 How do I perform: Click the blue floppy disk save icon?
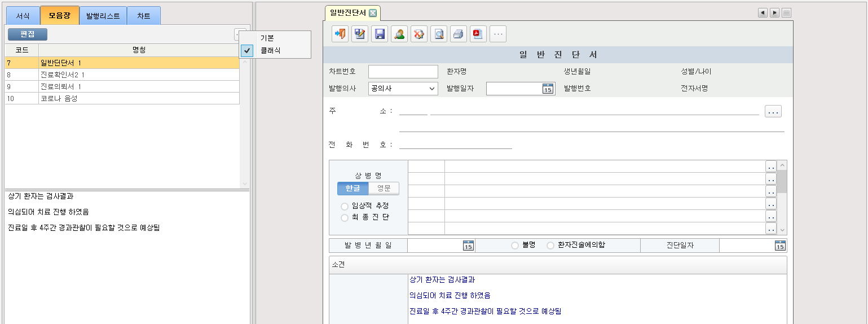point(380,34)
